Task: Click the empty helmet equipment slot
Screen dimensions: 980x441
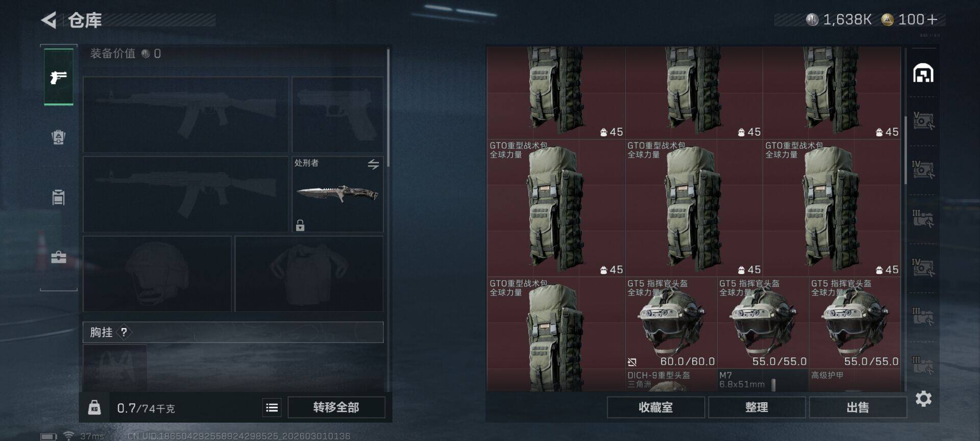Action: coord(157,274)
